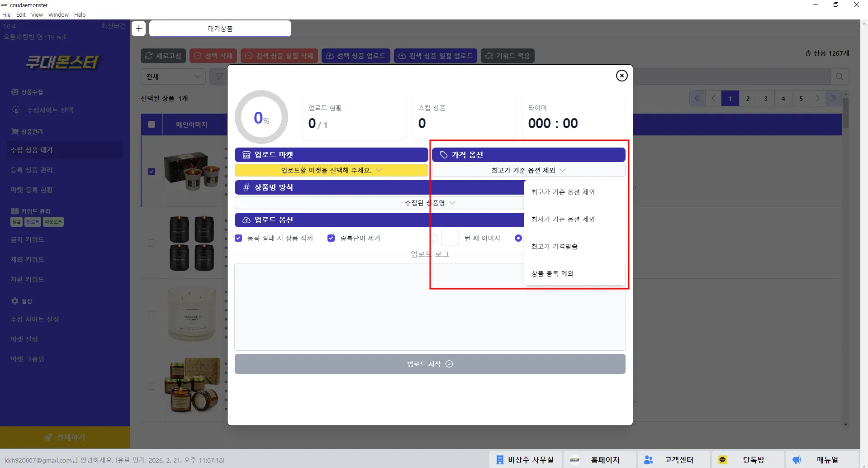Click the 업로드 tag under 키워드 관리
868x468 pixels.
point(33,222)
